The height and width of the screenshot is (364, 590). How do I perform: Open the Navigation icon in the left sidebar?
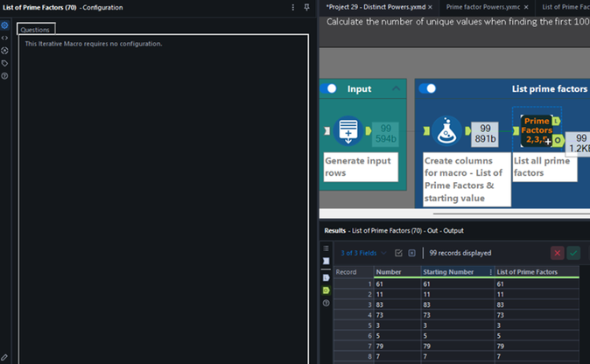[4, 51]
